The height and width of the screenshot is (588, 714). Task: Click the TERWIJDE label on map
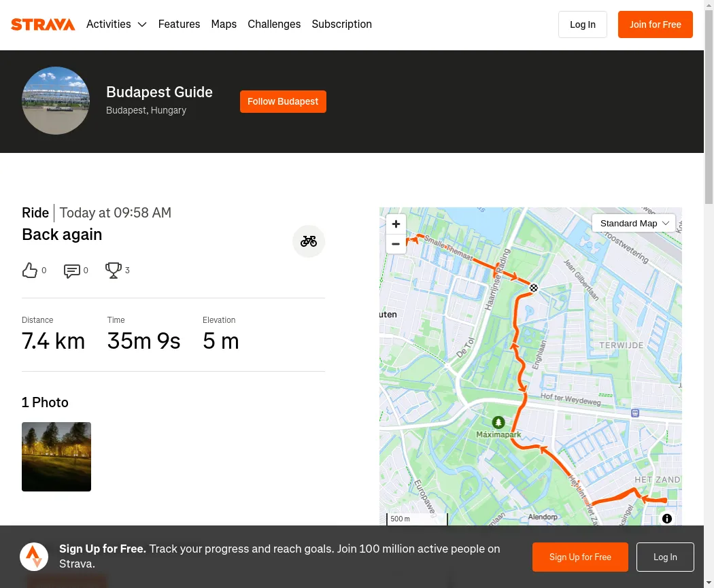(x=621, y=345)
